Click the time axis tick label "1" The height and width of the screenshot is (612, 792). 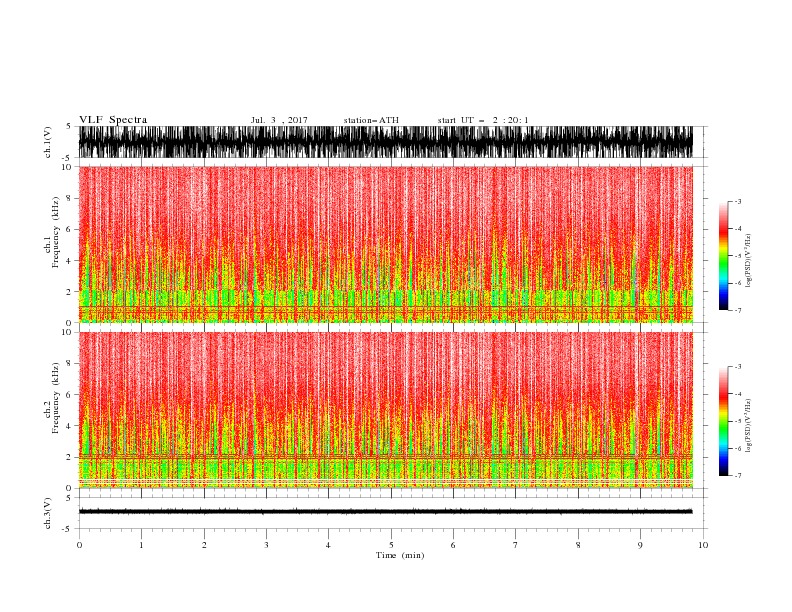141,545
